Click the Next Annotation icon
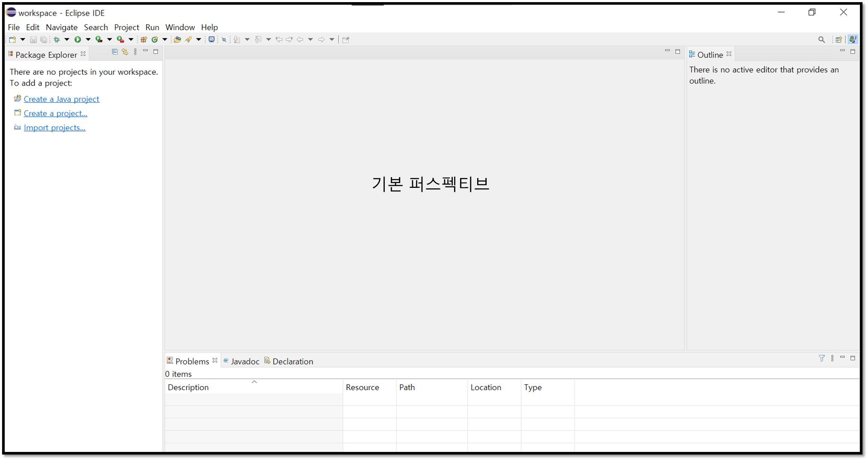This screenshot has height=460, width=868. pos(237,40)
